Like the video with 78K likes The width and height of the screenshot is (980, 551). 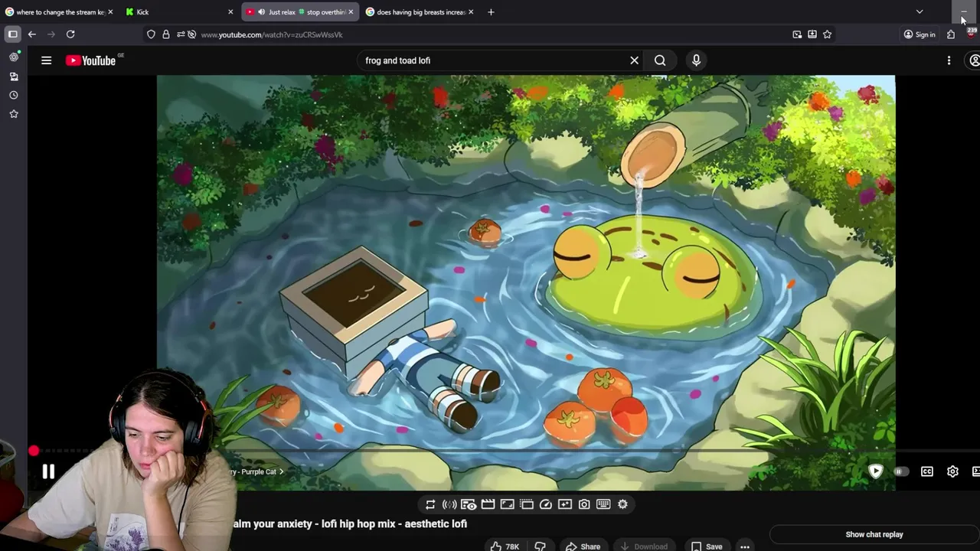coord(505,546)
